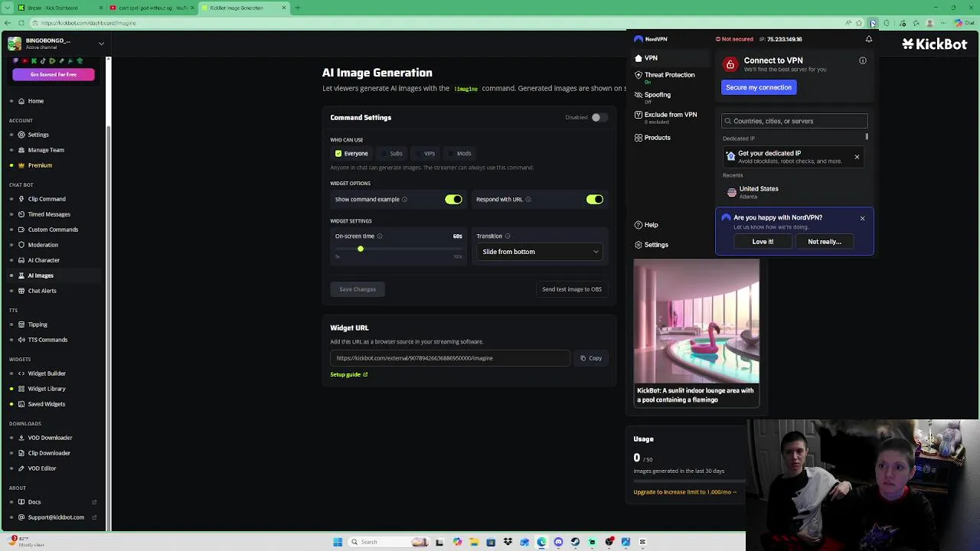
Task: Click Upgrade to increase limit link
Action: tap(685, 492)
